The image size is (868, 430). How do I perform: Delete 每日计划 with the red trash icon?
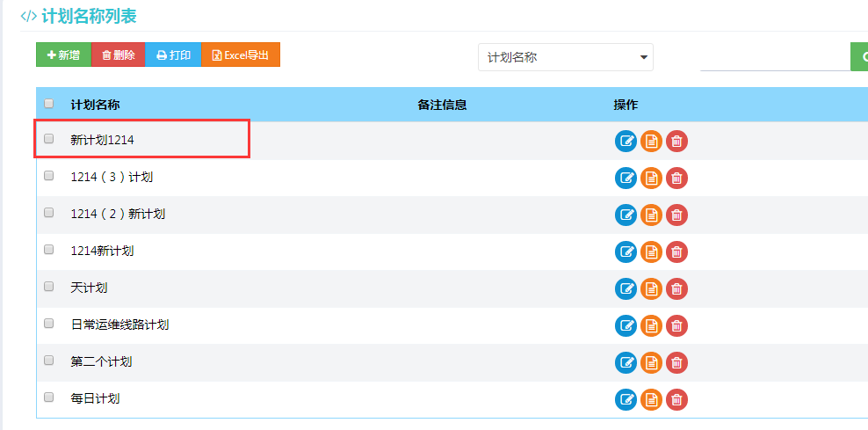[676, 400]
